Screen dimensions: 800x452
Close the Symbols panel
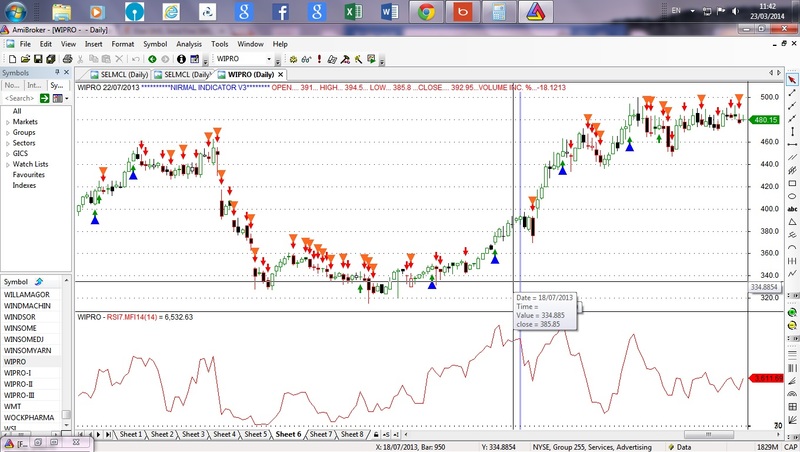(x=66, y=72)
